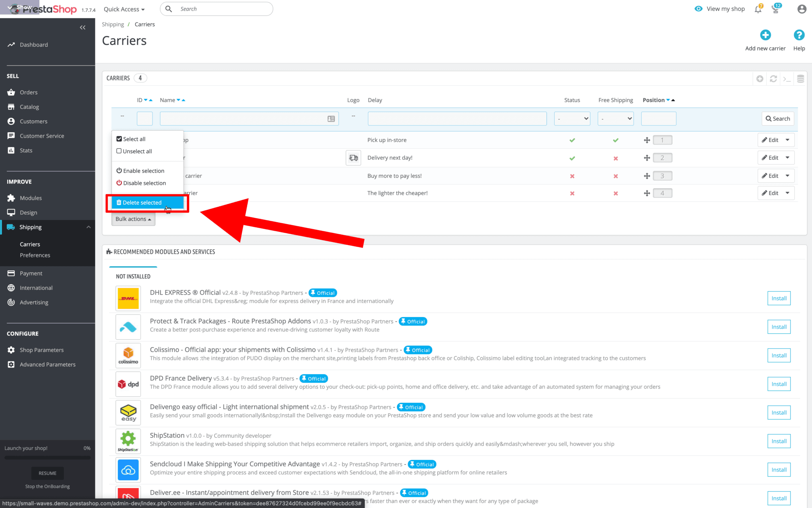Click the add carrier circle icon in table header
This screenshot has width=812, height=508.
pyautogui.click(x=760, y=79)
